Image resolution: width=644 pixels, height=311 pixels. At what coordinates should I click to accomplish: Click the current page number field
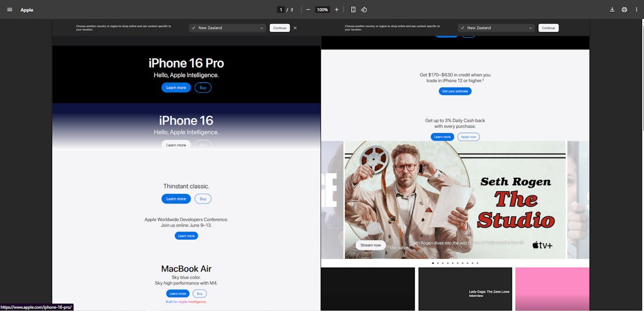tap(281, 10)
